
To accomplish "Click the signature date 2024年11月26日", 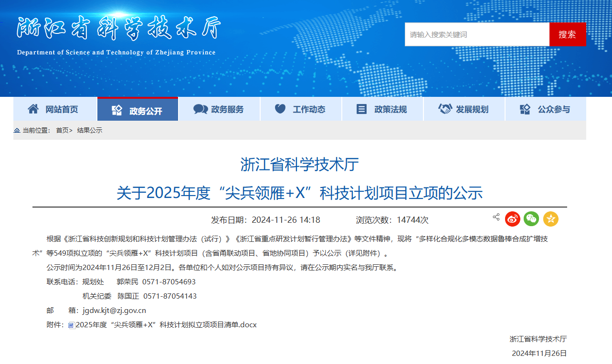I will coord(539,354).
